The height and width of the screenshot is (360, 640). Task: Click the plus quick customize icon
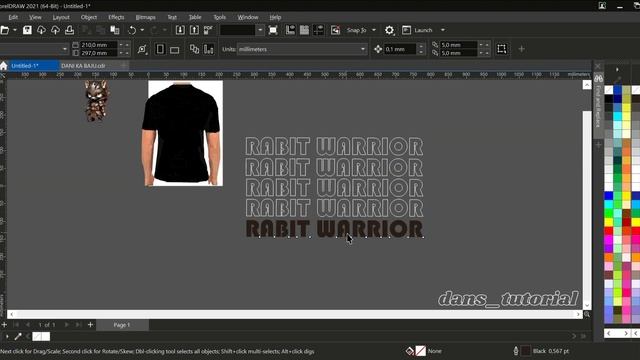point(521,49)
